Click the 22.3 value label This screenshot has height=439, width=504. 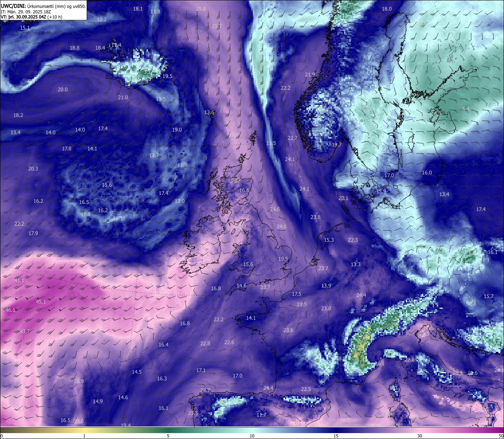coord(353,240)
